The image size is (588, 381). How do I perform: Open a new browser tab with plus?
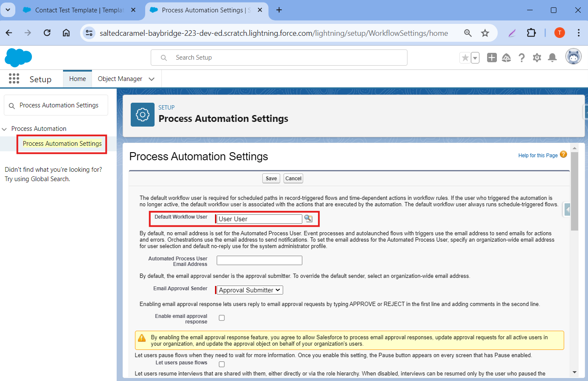(x=279, y=10)
